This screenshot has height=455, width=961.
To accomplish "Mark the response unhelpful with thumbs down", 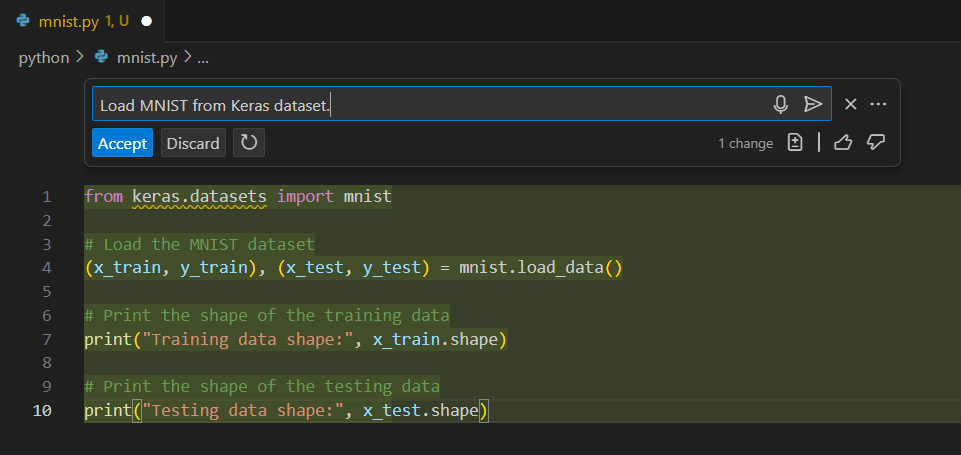I will pyautogui.click(x=876, y=143).
